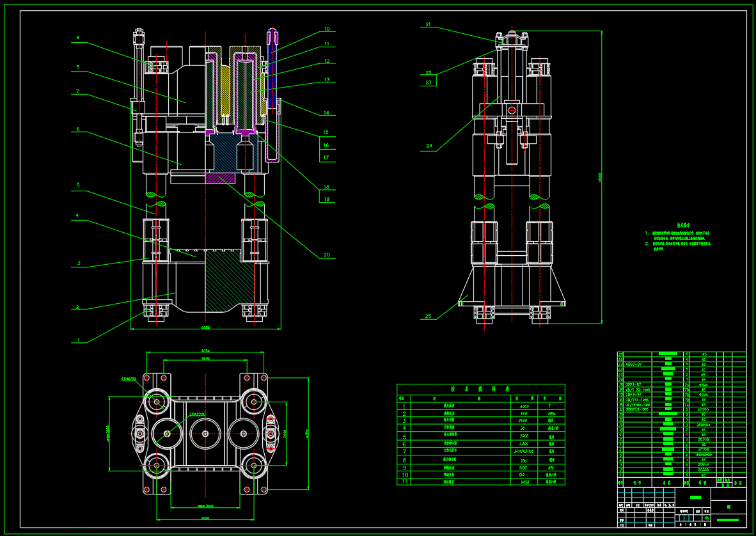This screenshot has height=536, width=756.
Task: Click the 315 value in the specification table
Action: (524, 414)
